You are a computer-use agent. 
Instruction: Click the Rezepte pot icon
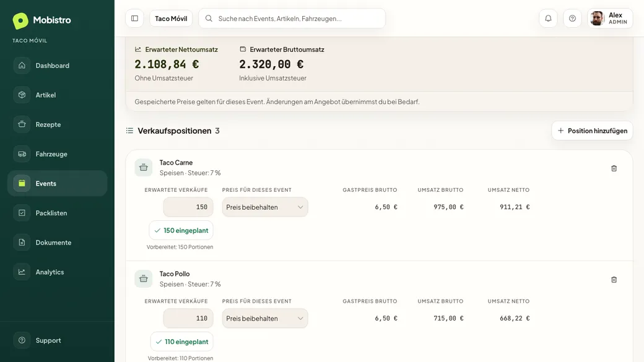22,124
